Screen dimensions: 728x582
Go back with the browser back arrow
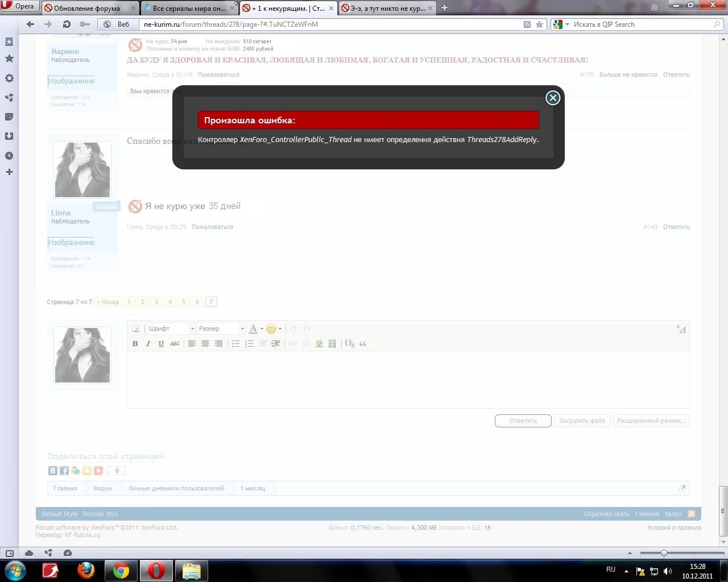(31, 24)
